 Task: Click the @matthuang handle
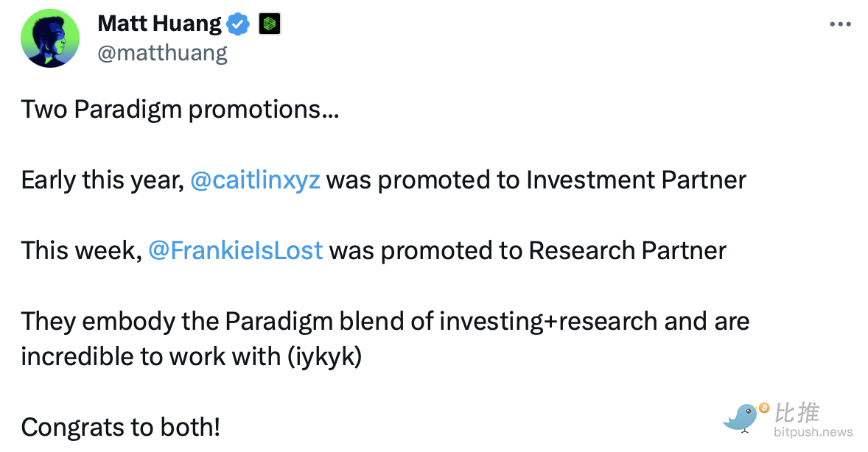[162, 53]
